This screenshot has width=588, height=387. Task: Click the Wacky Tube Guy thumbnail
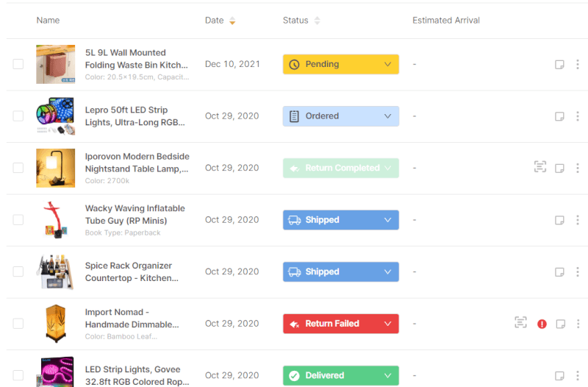56,219
